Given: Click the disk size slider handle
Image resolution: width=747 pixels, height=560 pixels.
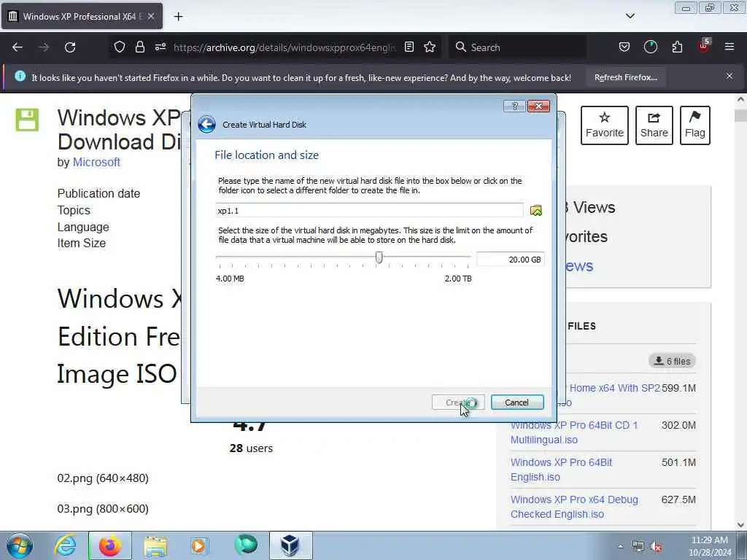Looking at the screenshot, I should (x=379, y=257).
